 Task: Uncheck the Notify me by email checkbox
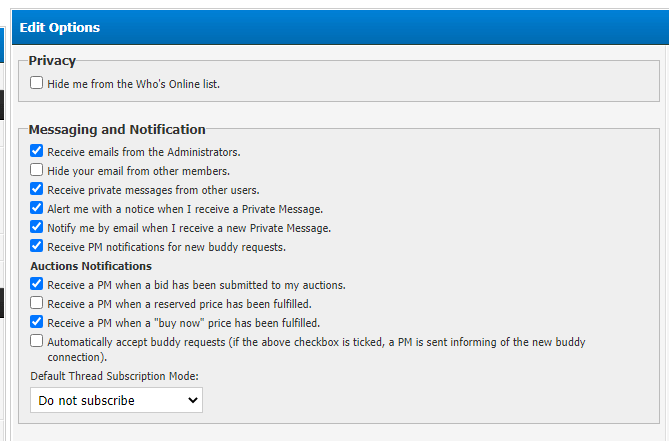(x=37, y=228)
